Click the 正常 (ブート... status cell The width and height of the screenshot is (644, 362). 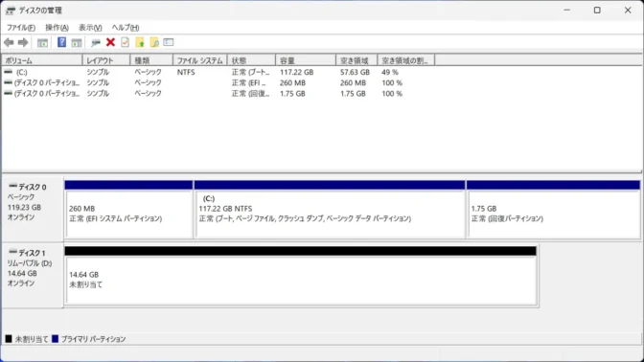coord(250,72)
